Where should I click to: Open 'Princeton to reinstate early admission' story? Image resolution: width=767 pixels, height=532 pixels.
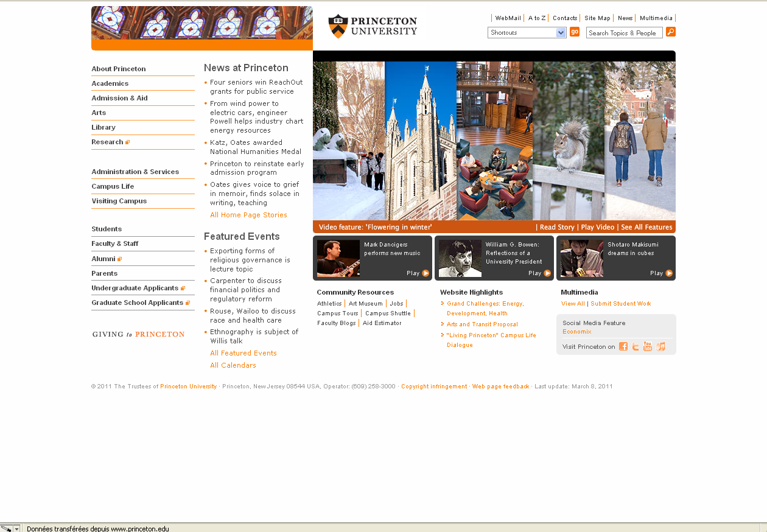coord(257,168)
